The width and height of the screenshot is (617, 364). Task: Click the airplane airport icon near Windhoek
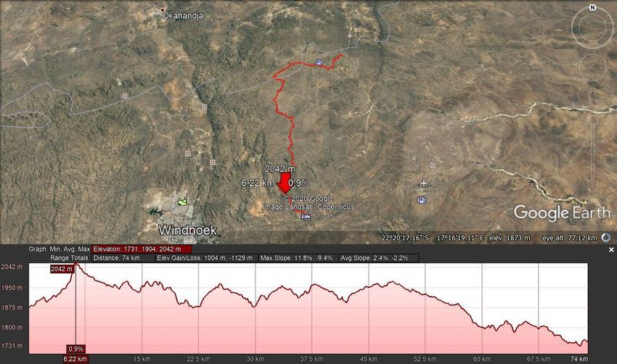423,183
